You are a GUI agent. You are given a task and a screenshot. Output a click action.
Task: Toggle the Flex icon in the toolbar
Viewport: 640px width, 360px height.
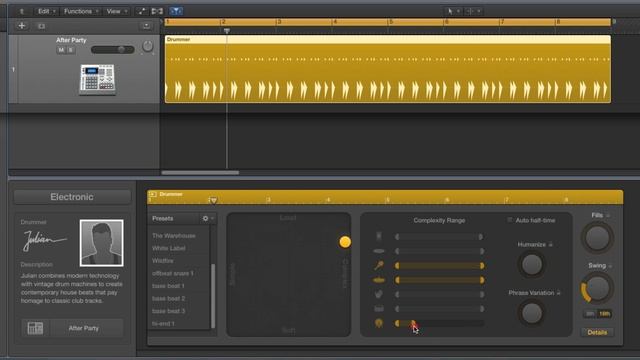pyautogui.click(x=157, y=11)
